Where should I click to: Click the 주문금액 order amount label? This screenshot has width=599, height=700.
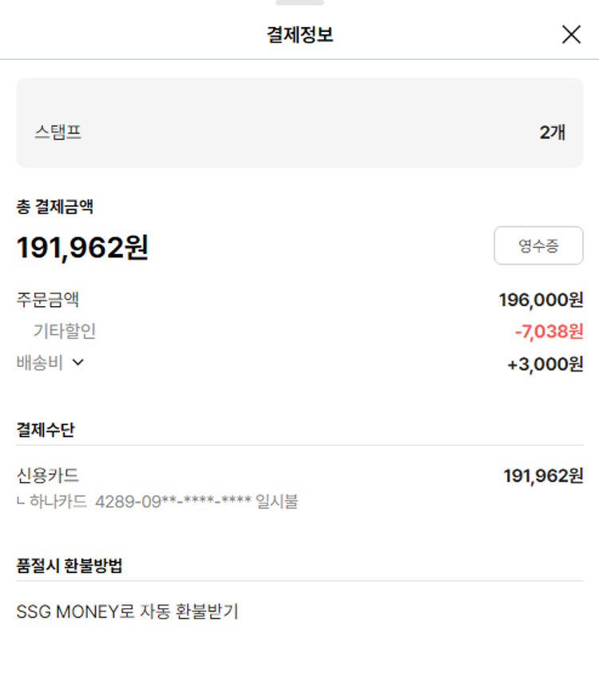coord(48,300)
